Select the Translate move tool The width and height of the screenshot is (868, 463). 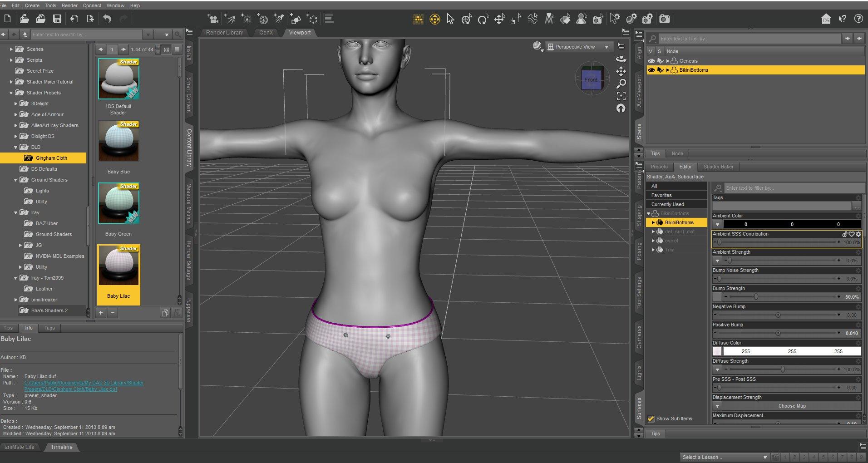(x=499, y=19)
